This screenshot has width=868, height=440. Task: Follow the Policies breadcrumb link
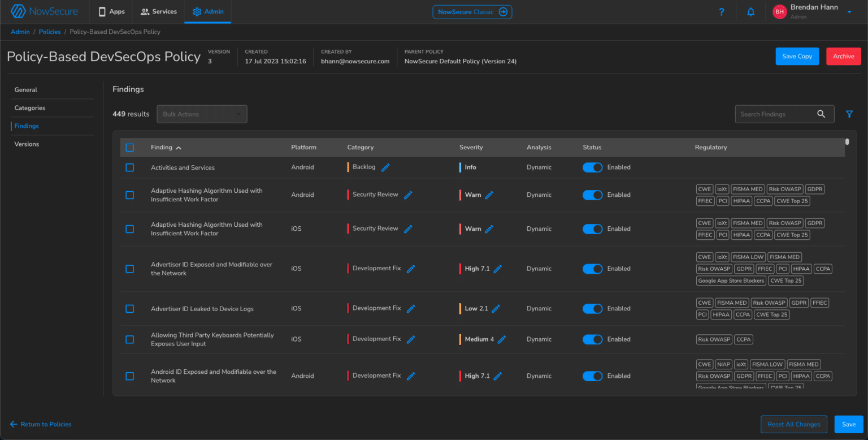(50, 32)
